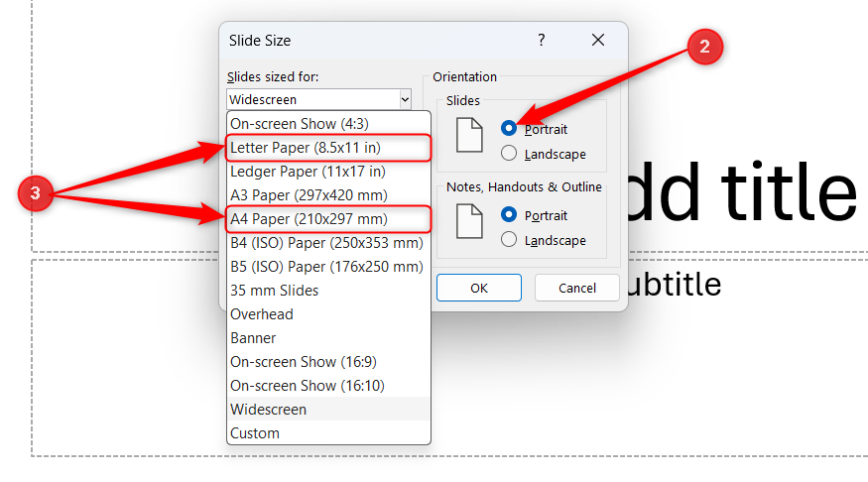Viewport: 868px width, 482px height.
Task: Choose A3 Paper (297x420 mm)
Action: (328, 195)
